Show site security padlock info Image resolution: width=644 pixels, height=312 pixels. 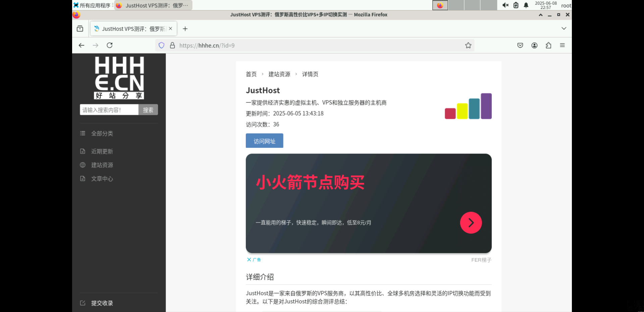[172, 45]
